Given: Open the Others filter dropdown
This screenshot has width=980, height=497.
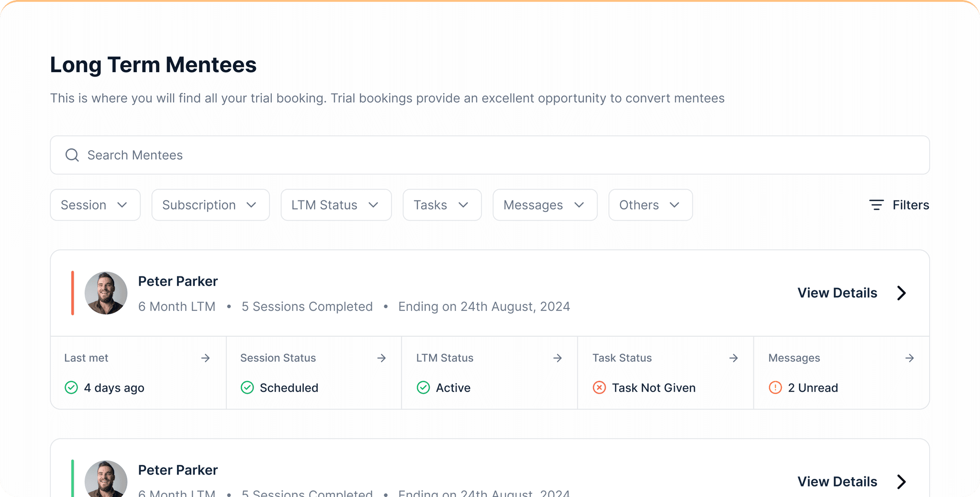Looking at the screenshot, I should [650, 205].
